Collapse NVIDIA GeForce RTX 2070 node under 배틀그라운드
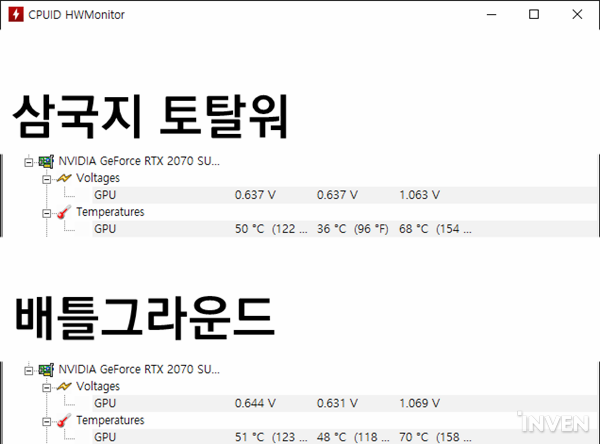This screenshot has width=600, height=444. (x=29, y=371)
